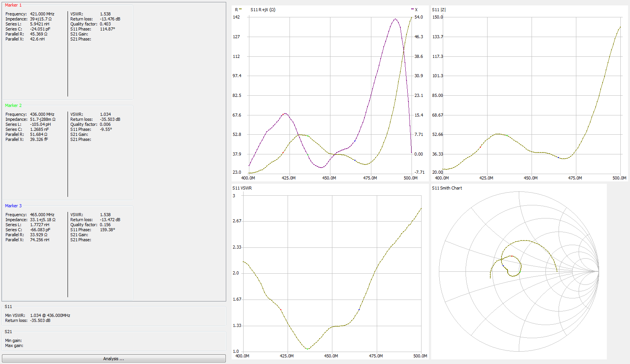Click red marker 1 on Smith chart
This screenshot has width=630, height=364.
point(512,256)
